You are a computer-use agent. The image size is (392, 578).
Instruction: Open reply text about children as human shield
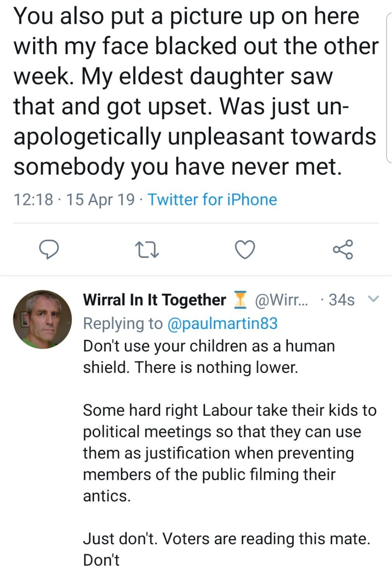coord(209,357)
